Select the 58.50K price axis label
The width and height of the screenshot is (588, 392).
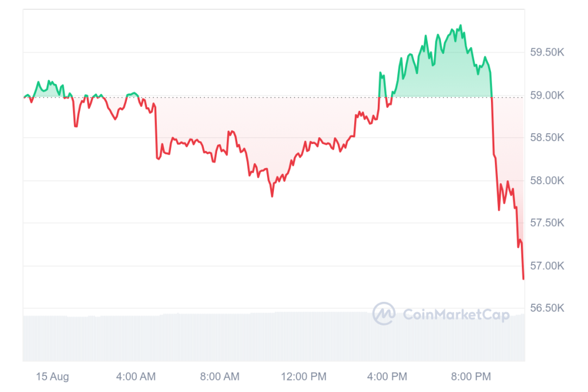click(547, 138)
